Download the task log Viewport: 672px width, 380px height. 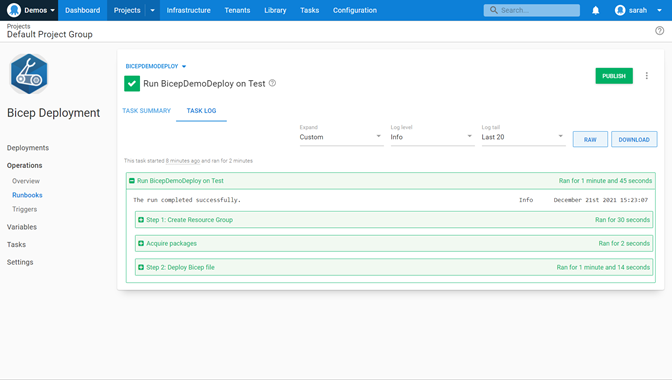pyautogui.click(x=634, y=139)
